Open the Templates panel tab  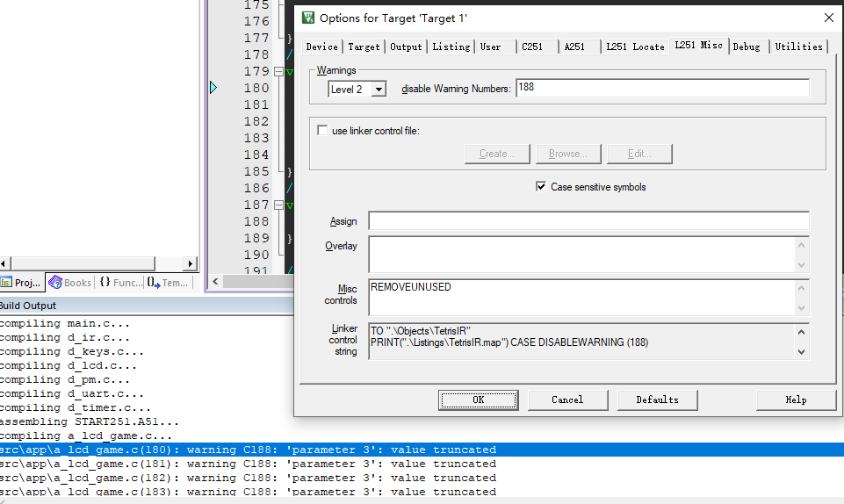(x=169, y=283)
